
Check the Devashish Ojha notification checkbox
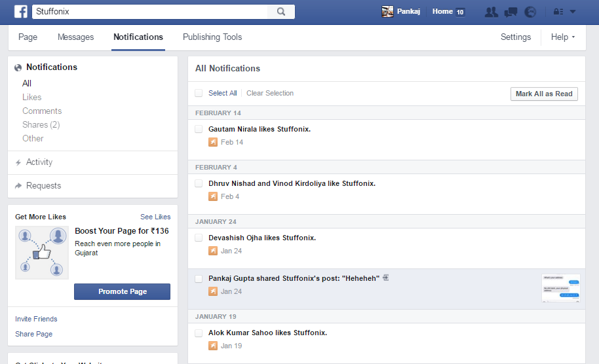(199, 238)
